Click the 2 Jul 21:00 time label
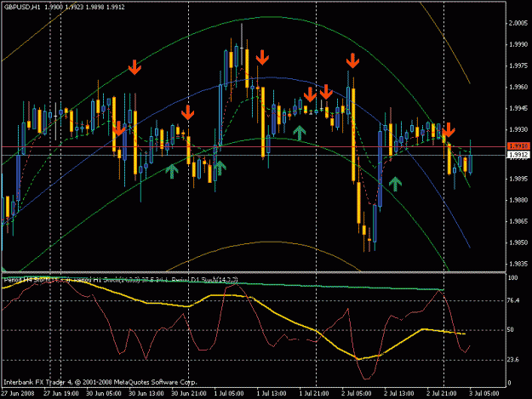Viewport: 532px width, 399px height. [x=441, y=393]
